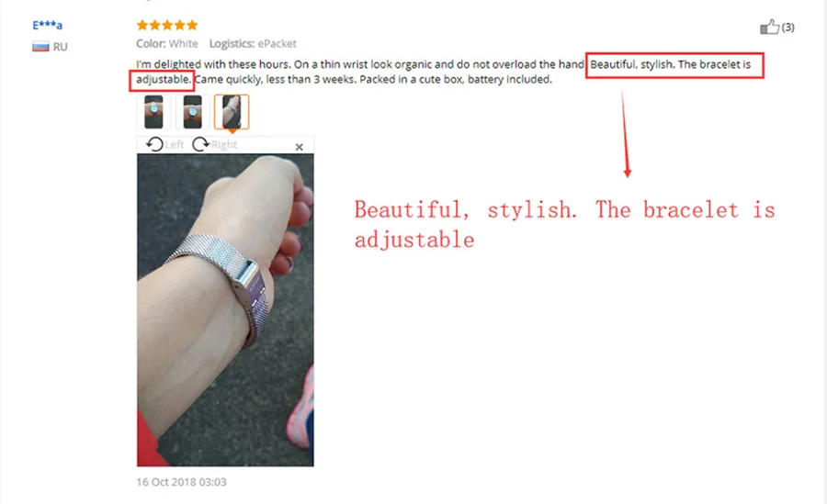Viewport: 827px width, 504px height.
Task: Open the first review photo thumbnail
Action: click(x=153, y=112)
